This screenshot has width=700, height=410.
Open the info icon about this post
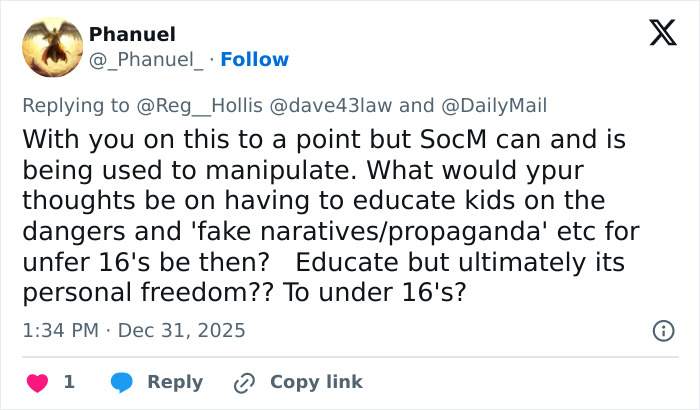662,330
